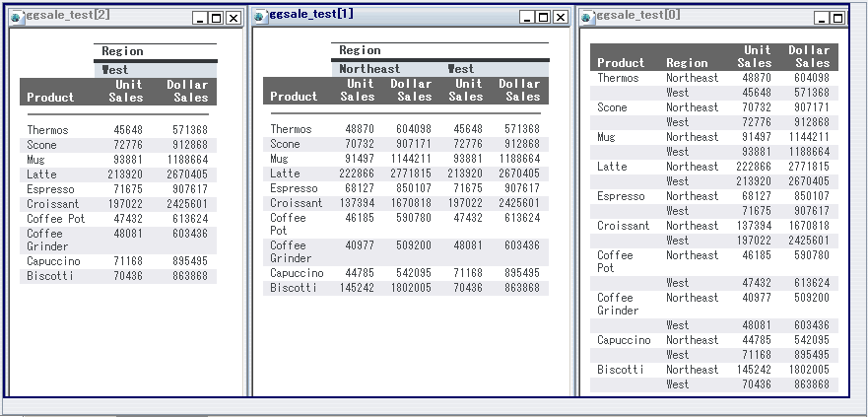Click West Dollar Sales header in ggsale_test[1]
Image resolution: width=868 pixels, height=417 pixels.
[519, 91]
